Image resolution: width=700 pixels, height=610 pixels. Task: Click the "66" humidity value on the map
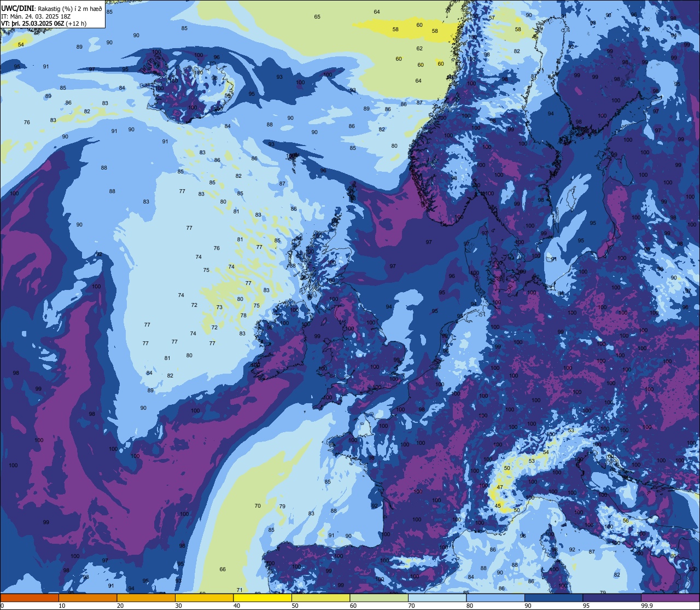(x=223, y=570)
